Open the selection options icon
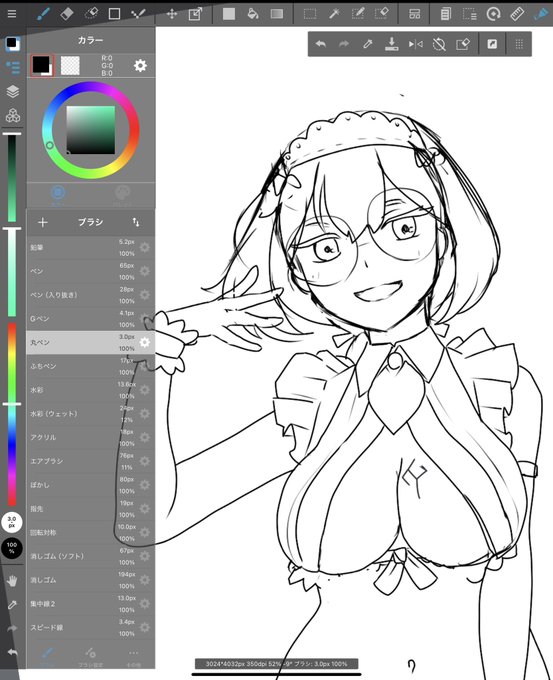 coord(469,14)
